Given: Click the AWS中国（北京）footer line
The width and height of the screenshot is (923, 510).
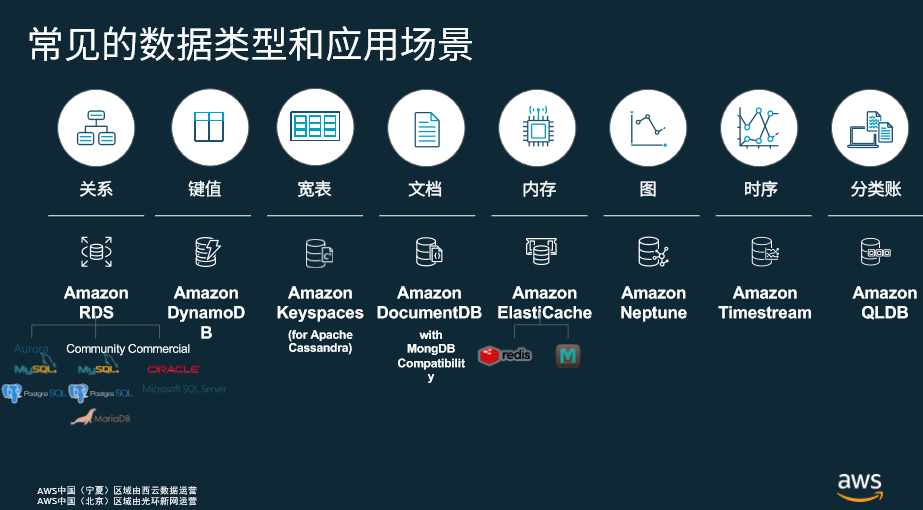Looking at the screenshot, I should click(x=117, y=501).
